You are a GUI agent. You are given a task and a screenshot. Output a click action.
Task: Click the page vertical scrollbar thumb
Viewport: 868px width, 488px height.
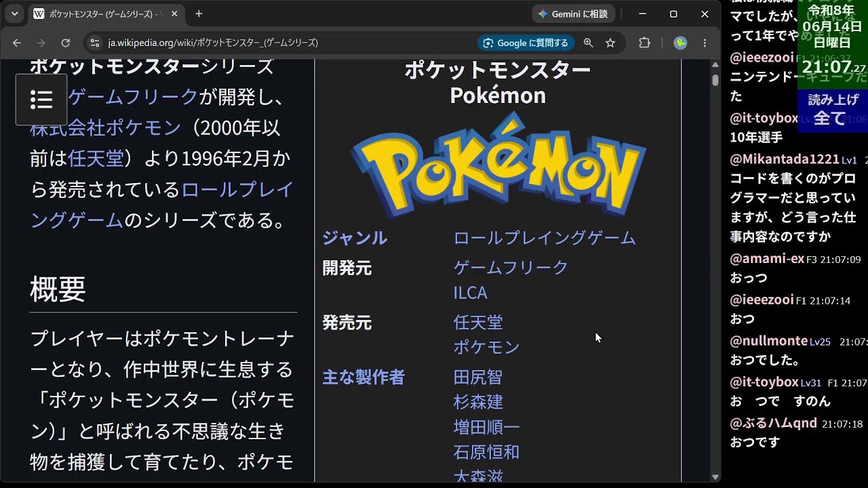[715, 79]
